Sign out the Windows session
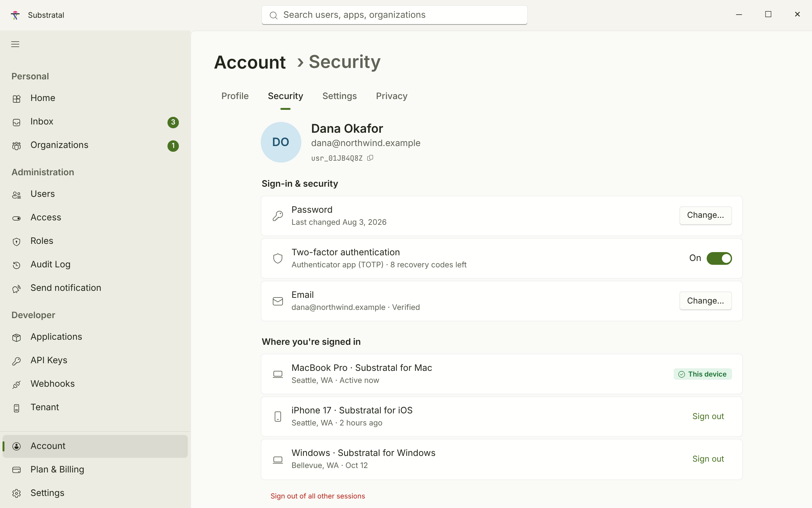Viewport: 812px width, 508px height. tap(708, 459)
